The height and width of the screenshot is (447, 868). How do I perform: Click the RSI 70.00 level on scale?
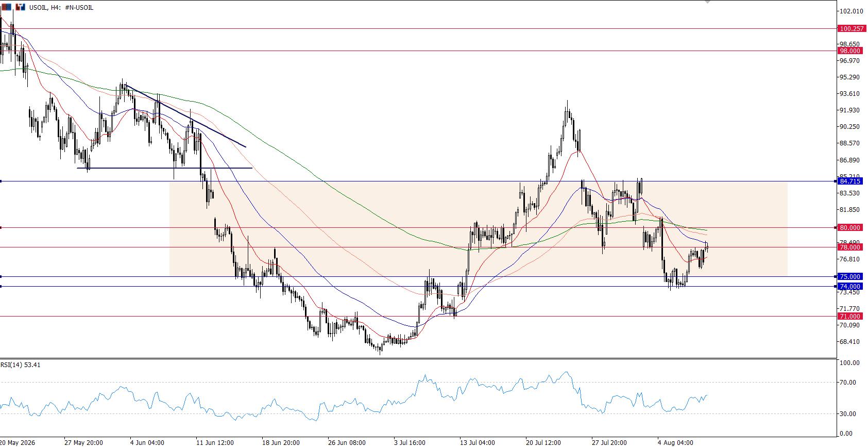[x=848, y=382]
